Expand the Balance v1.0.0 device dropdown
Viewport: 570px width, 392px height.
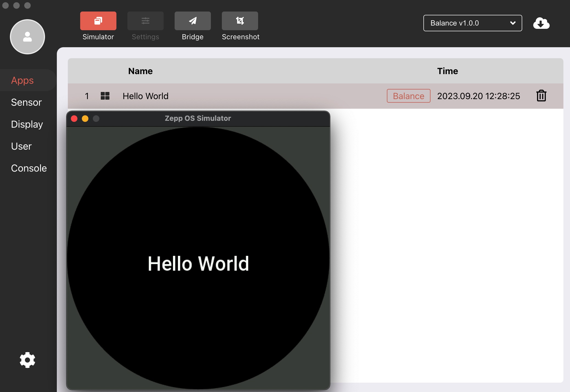point(472,23)
